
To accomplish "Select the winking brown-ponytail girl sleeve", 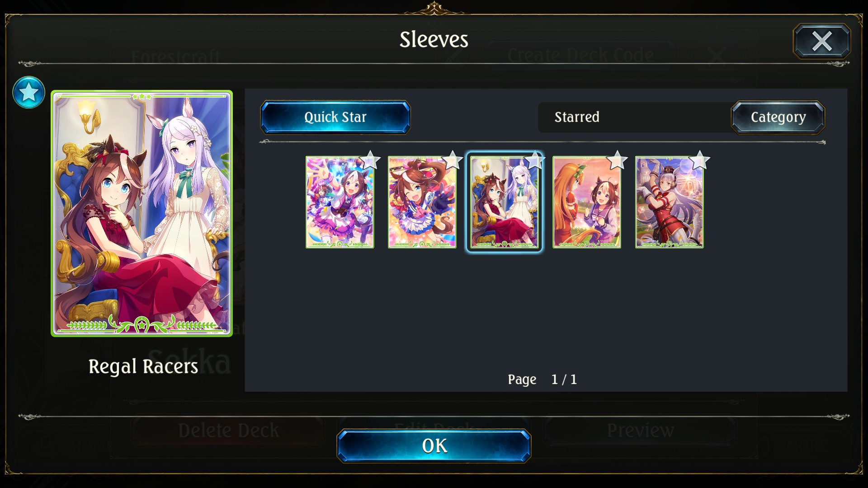I will [422, 202].
